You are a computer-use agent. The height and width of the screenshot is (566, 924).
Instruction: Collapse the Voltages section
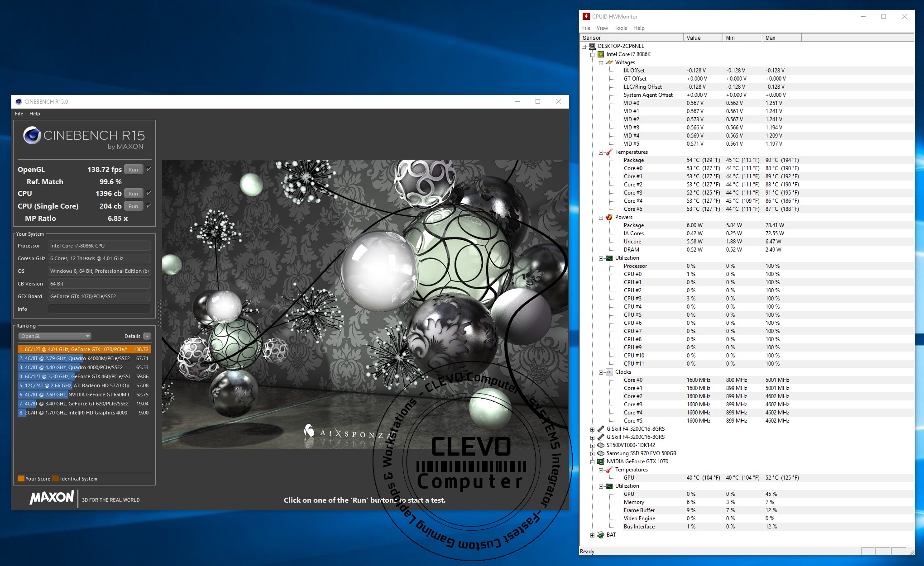pyautogui.click(x=601, y=62)
